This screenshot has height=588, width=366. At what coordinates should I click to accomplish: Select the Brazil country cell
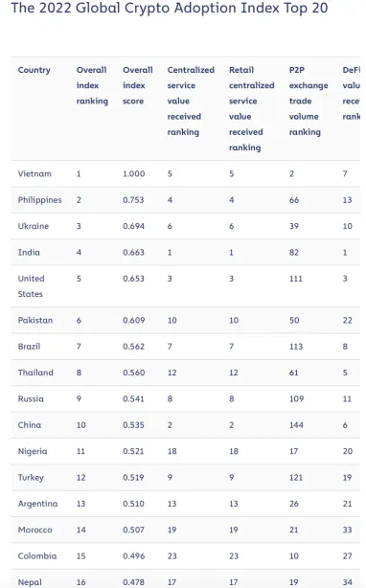tap(29, 347)
